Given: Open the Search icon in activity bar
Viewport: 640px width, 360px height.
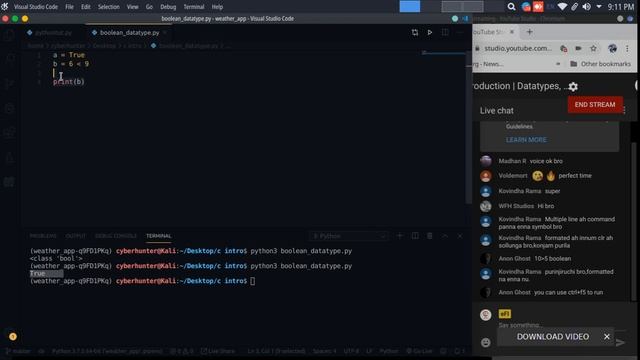Looking at the screenshot, I should (9, 60).
